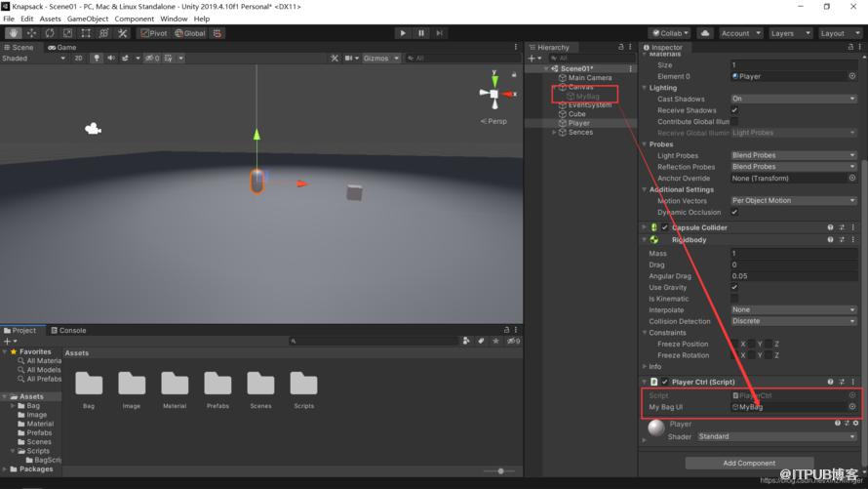Open Collision Detection dropdown
Screen dimensions: 868x489
(793, 321)
